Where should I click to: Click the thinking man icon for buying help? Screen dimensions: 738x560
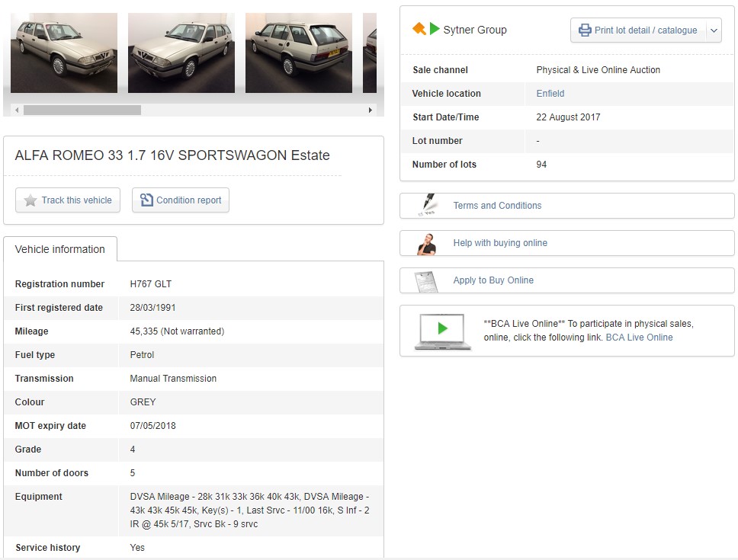click(427, 243)
